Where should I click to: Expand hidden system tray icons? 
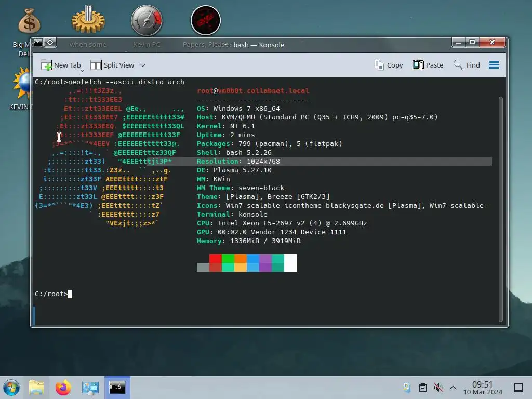[x=453, y=388]
